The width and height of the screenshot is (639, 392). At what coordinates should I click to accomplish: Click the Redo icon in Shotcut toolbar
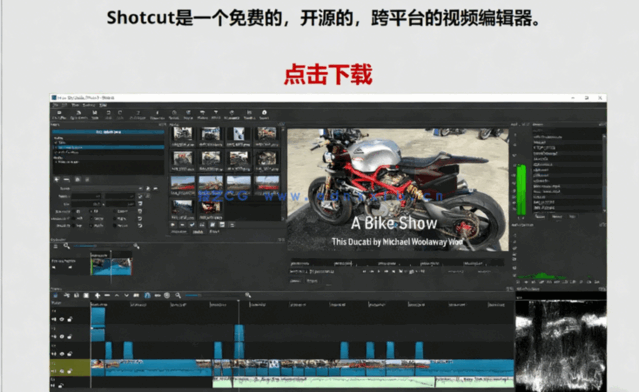click(x=120, y=115)
